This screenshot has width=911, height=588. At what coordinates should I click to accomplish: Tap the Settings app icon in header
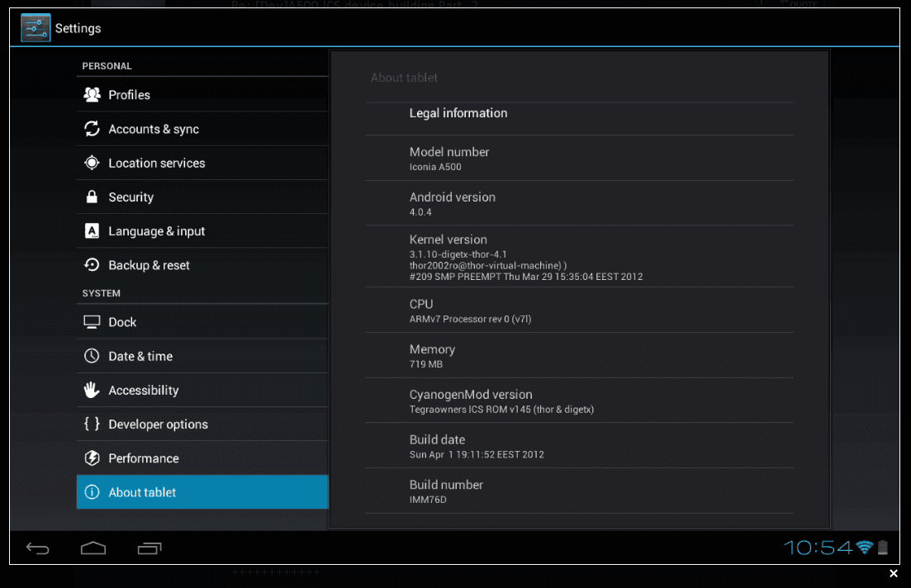click(x=36, y=28)
